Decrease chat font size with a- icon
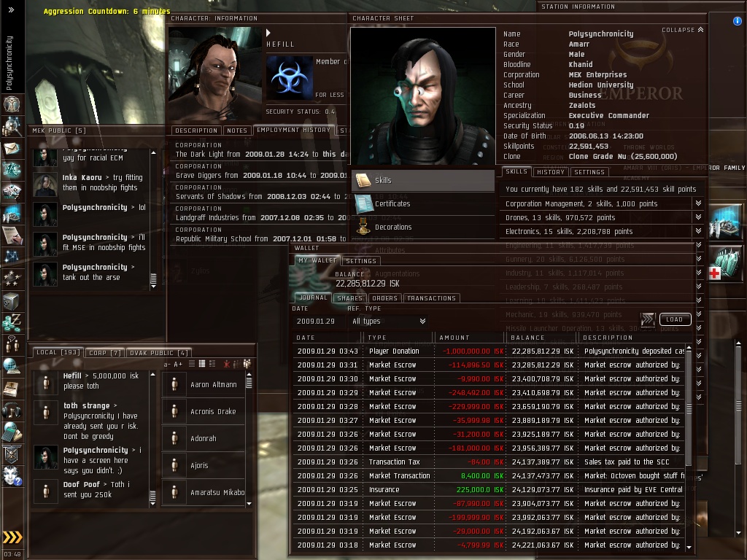 [167, 365]
